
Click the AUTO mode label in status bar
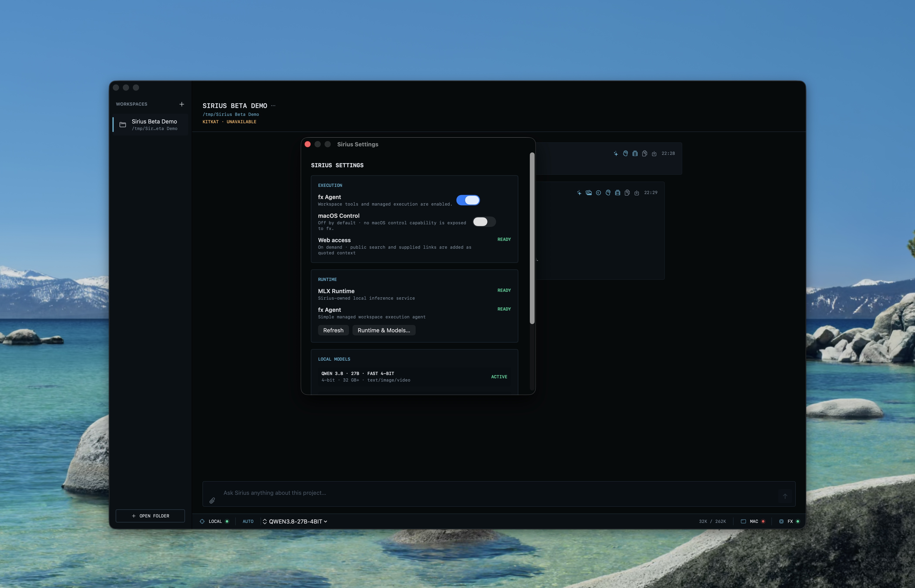point(248,522)
